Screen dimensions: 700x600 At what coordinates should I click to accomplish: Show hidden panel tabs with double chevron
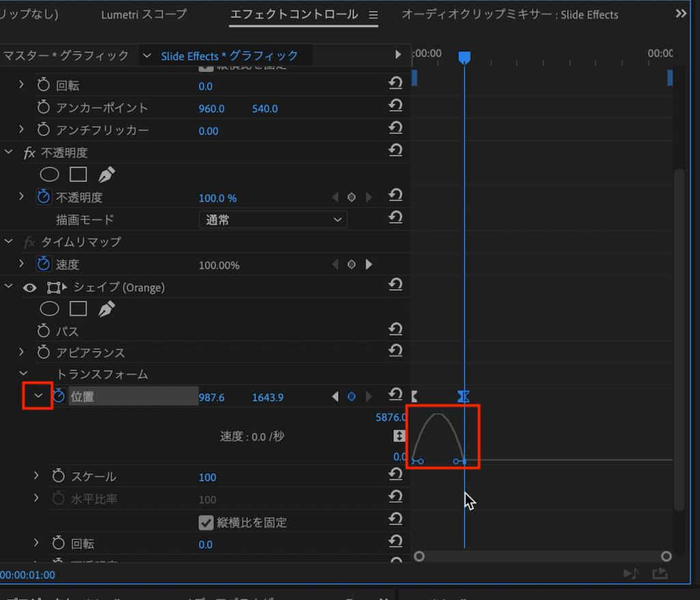tap(681, 14)
